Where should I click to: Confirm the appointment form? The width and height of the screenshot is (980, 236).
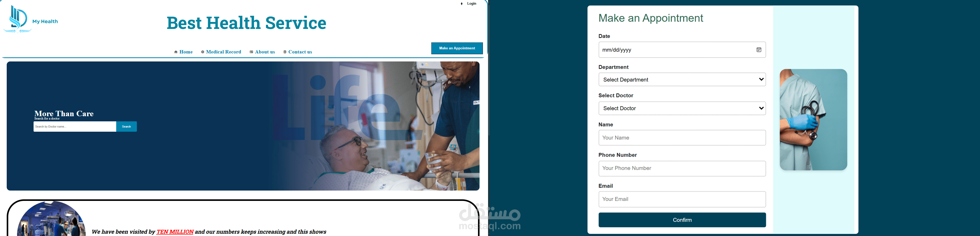point(682,220)
